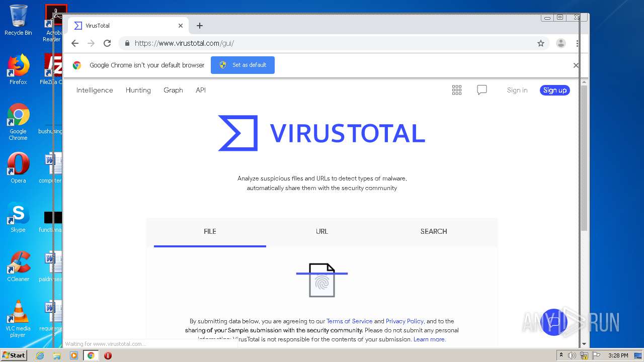Click the taskbar clock showing 3:28 PM
The width and height of the screenshot is (644, 362).
point(618,355)
